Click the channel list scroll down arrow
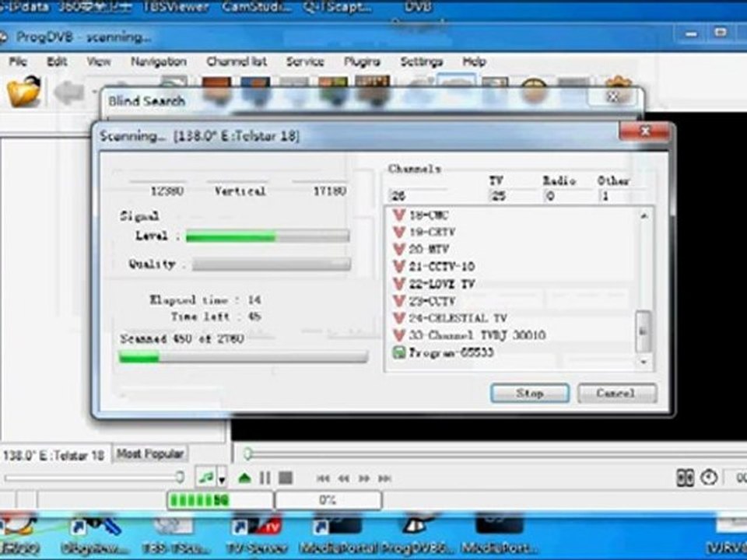Screen dimensions: 747x560 click(644, 362)
